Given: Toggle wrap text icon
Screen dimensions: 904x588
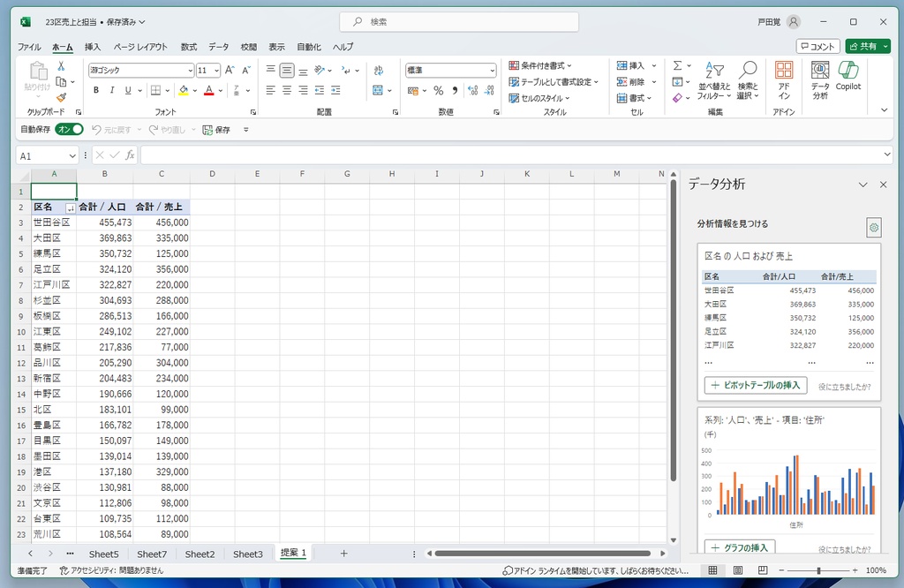Looking at the screenshot, I should (378, 71).
